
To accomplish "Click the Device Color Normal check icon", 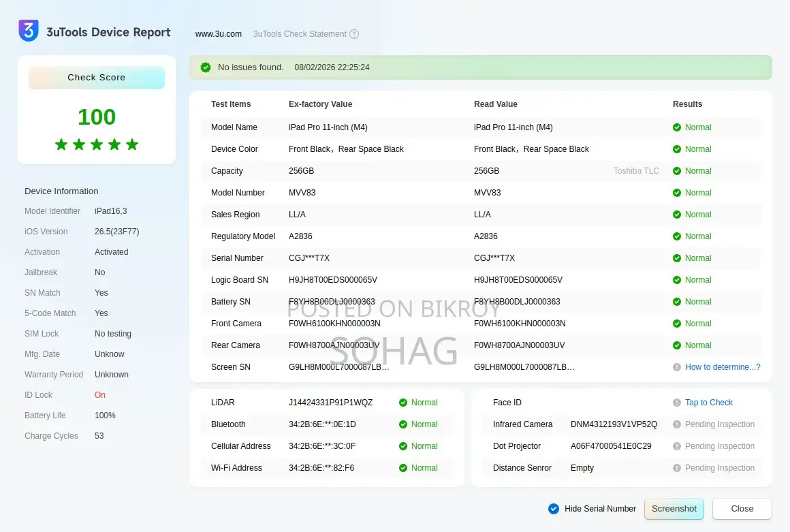I will (x=677, y=149).
